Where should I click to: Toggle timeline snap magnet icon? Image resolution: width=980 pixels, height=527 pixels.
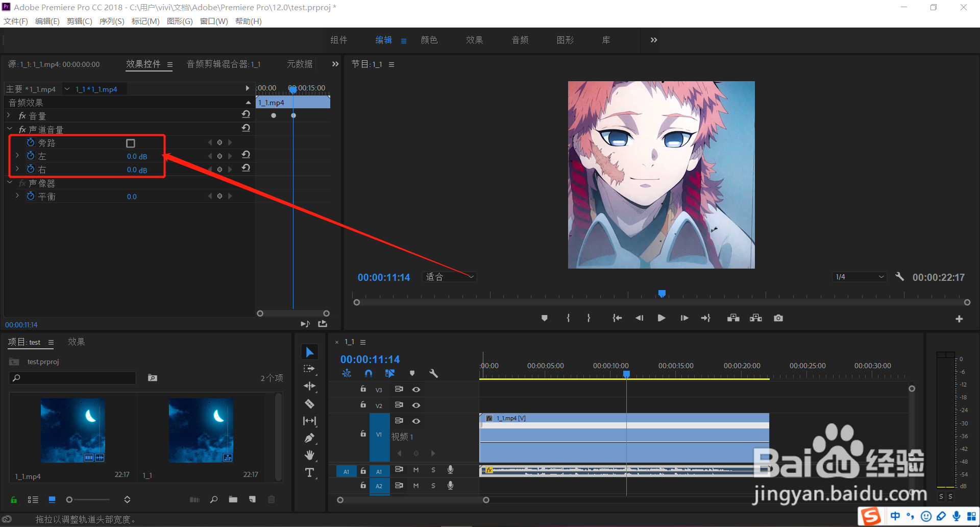coord(369,373)
